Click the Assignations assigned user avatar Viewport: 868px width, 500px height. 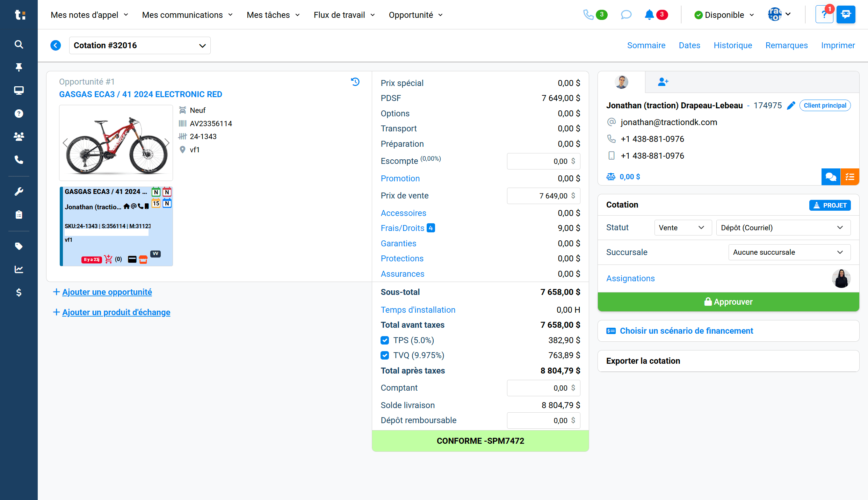click(841, 278)
